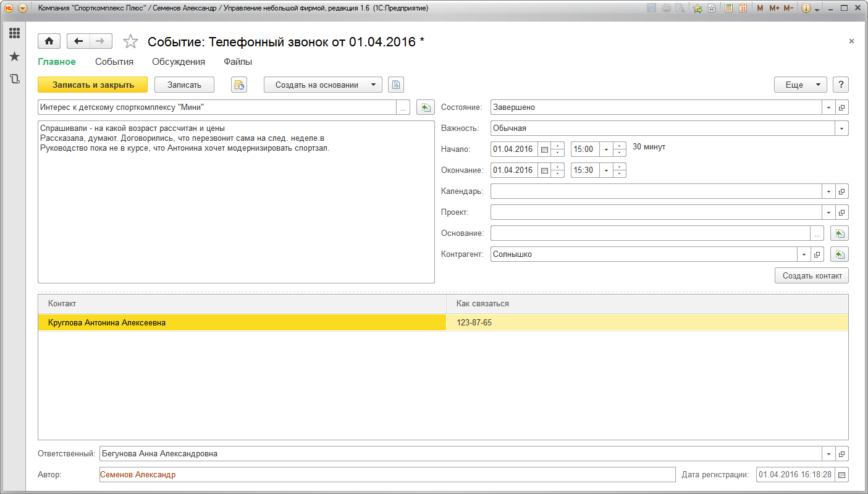
Task: Switch to the Файлы tab
Action: pyautogui.click(x=238, y=62)
